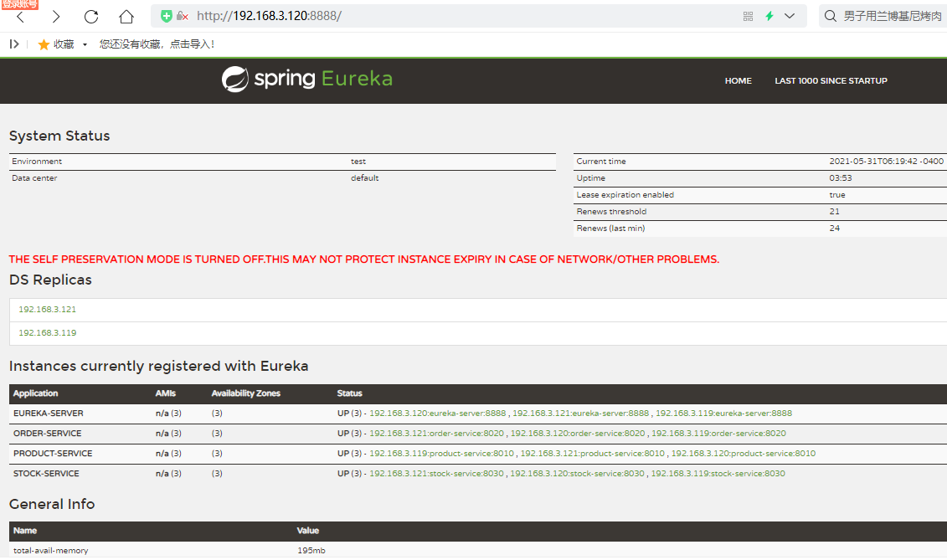
Task: Open 192.168.3.120:order-service:8020 instance link
Action: 578,433
